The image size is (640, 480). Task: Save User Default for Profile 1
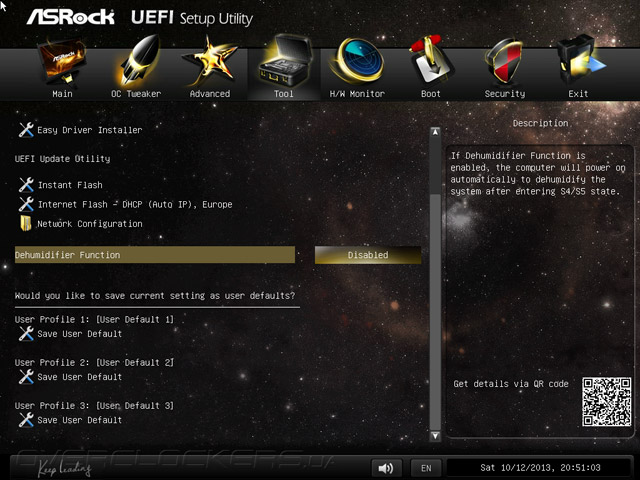(80, 334)
